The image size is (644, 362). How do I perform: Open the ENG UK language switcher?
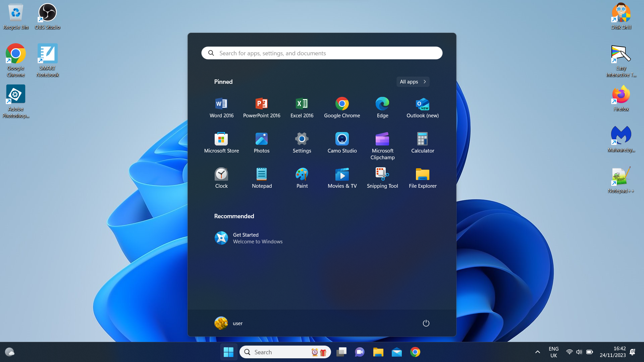[554, 352]
